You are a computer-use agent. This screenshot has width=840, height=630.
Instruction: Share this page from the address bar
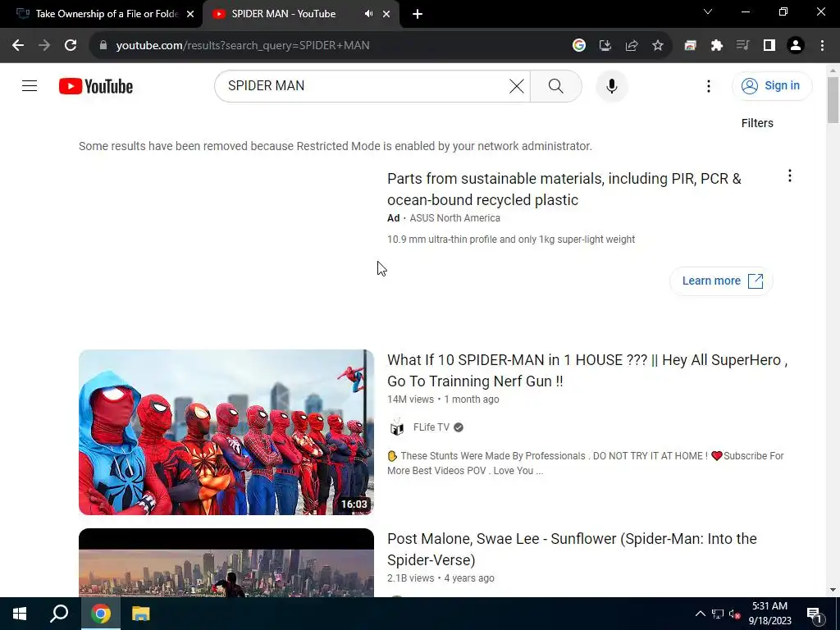click(x=632, y=46)
